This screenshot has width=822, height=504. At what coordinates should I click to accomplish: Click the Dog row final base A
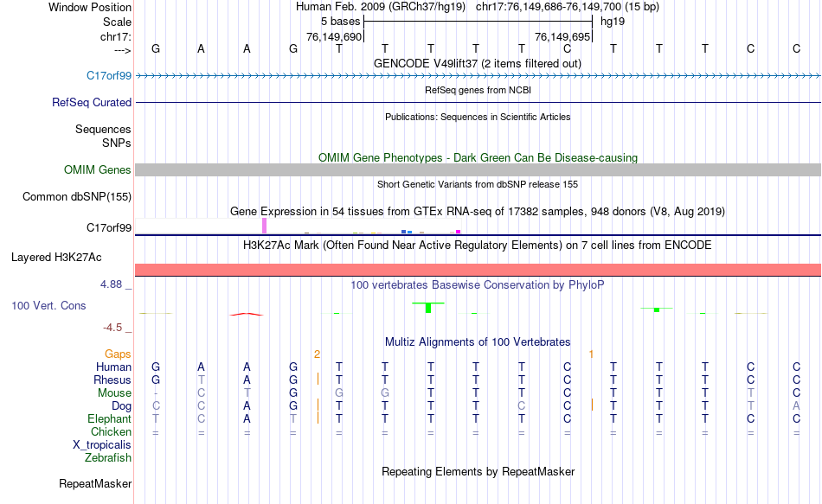[x=796, y=405]
